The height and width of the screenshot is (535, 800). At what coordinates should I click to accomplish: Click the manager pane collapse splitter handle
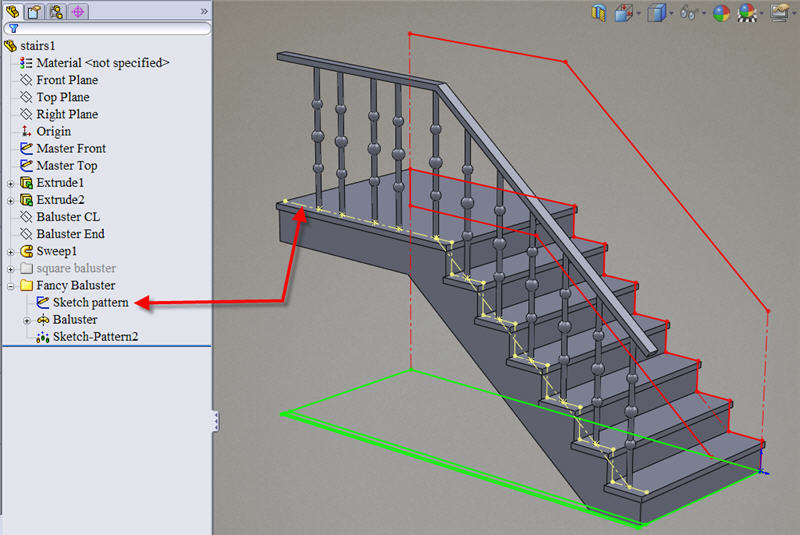[x=216, y=421]
